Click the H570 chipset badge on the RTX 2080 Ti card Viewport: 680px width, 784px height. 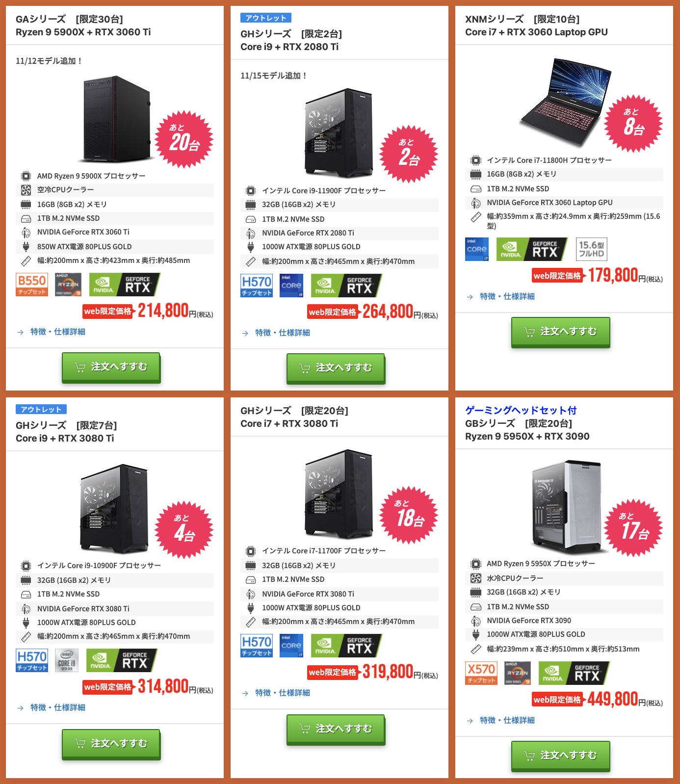[257, 286]
